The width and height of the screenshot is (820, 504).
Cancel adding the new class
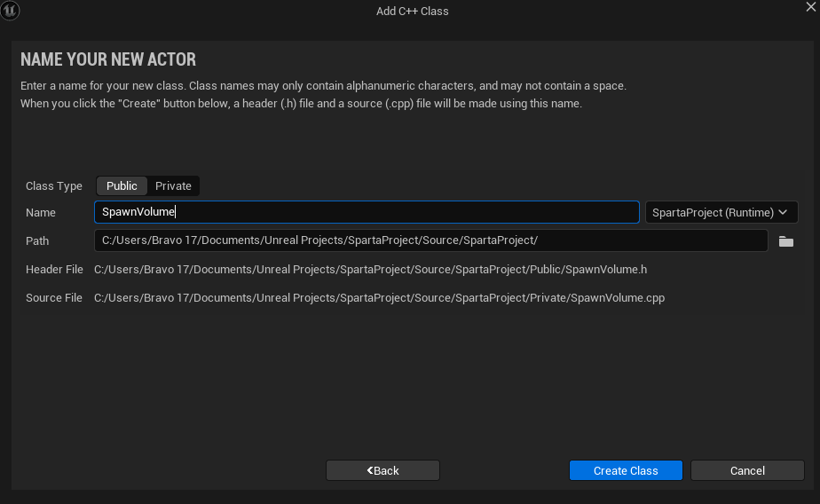[747, 470]
